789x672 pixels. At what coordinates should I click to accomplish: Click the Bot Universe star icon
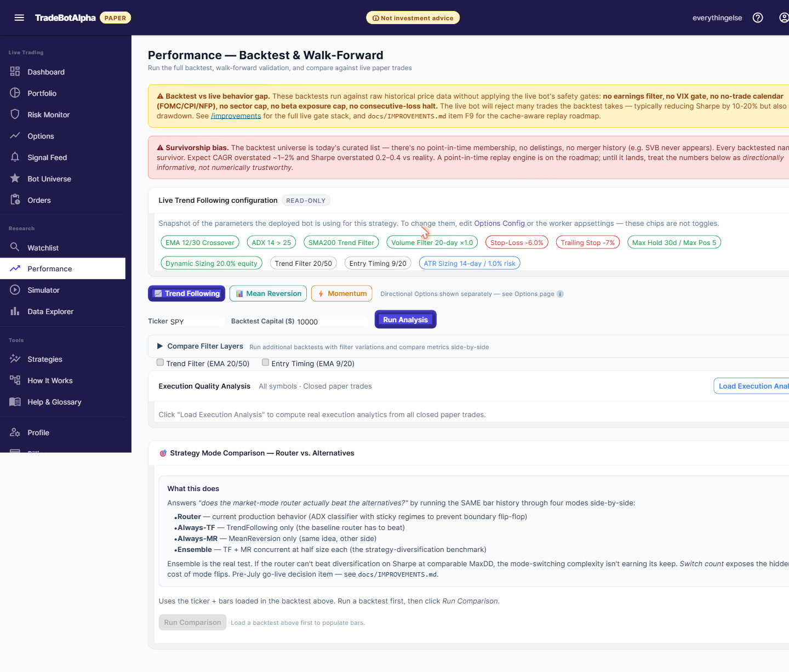(x=15, y=179)
